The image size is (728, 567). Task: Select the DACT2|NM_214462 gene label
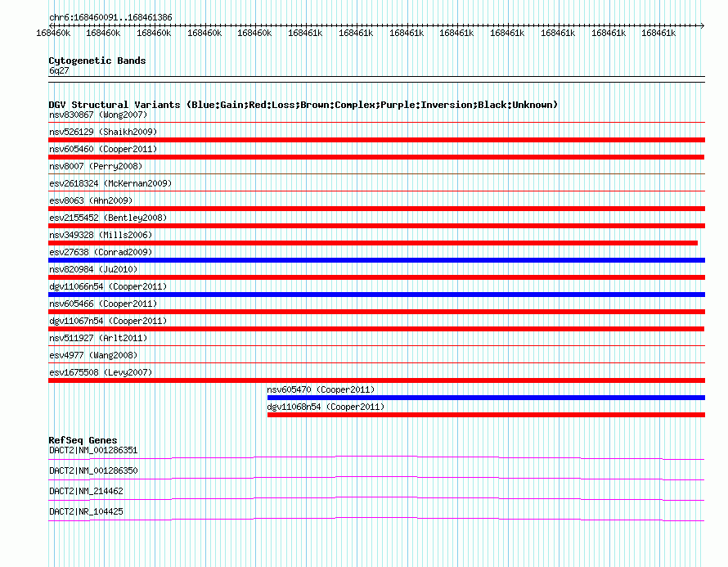(x=86, y=491)
